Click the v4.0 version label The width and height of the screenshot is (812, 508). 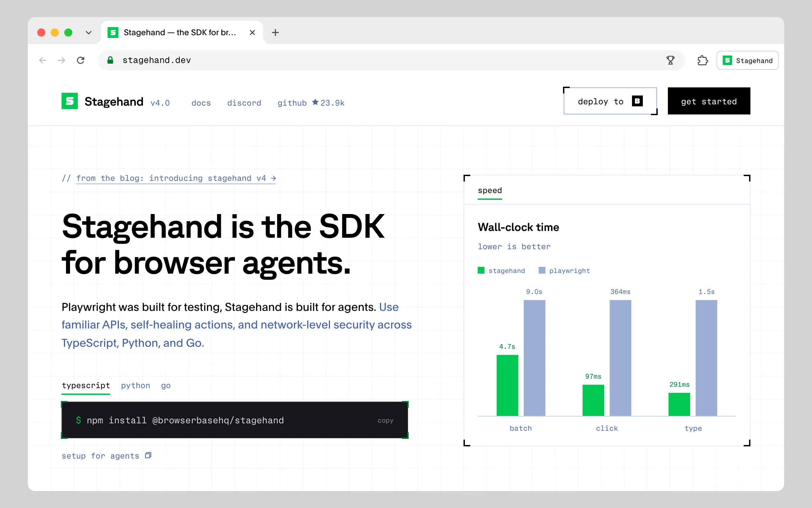click(x=160, y=103)
